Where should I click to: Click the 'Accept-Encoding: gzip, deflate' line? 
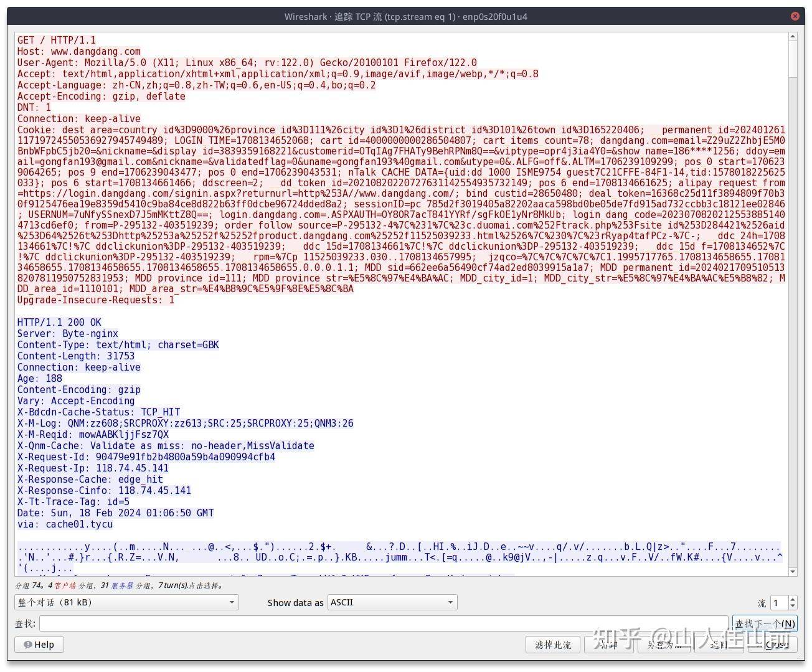click(x=101, y=97)
